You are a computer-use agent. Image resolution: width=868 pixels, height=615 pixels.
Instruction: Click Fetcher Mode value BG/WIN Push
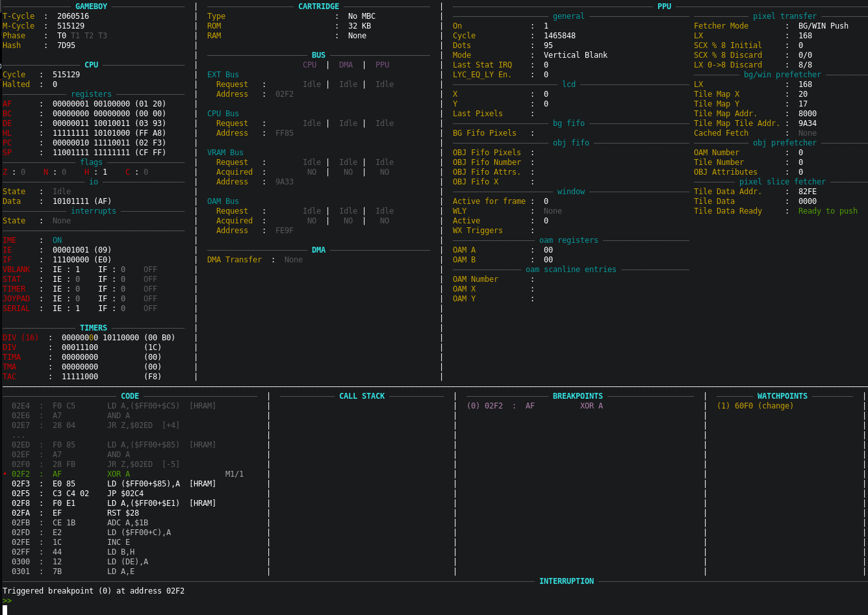[823, 26]
